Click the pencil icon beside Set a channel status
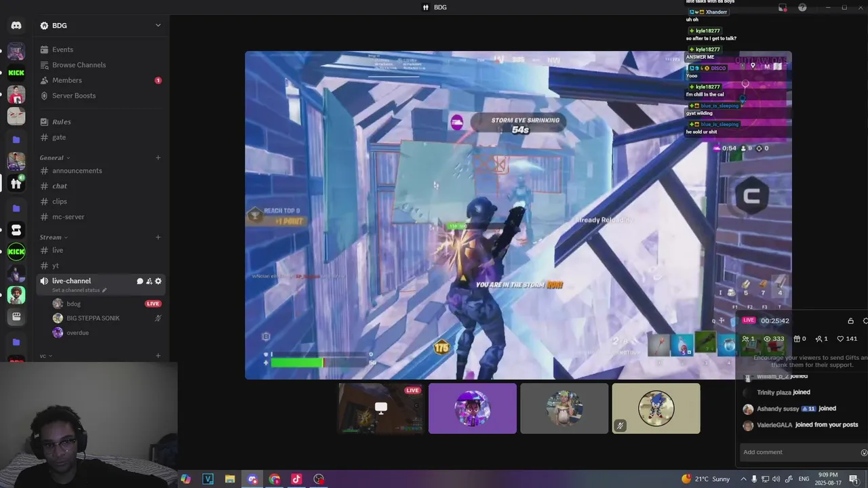The height and width of the screenshot is (488, 868). coord(104,290)
